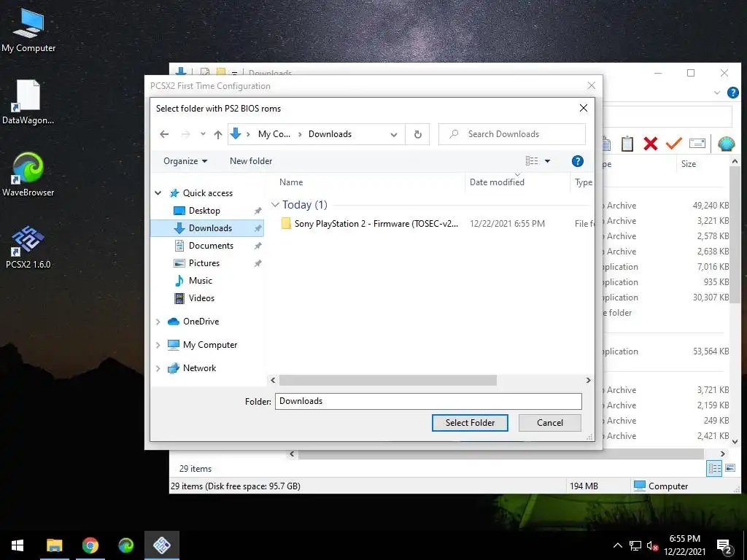Click the Folder name input field

(x=428, y=401)
